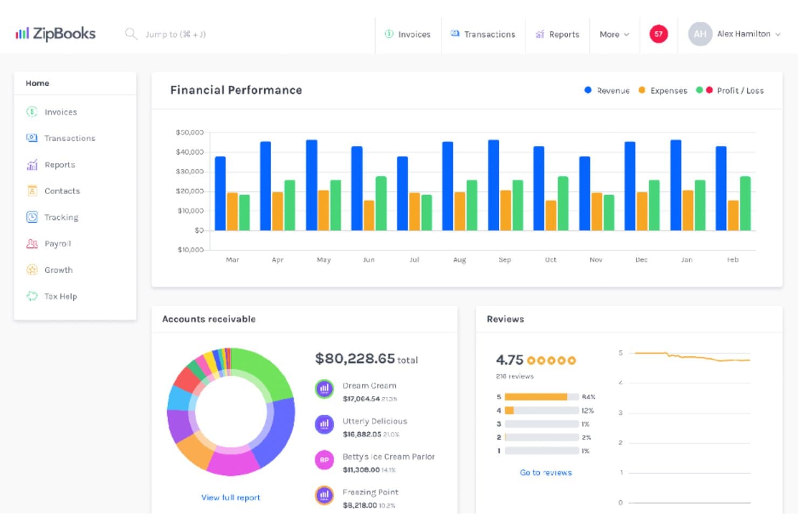Toggle the Profit / Loss legend series
The width and height of the screenshot is (798, 532).
[730, 91]
